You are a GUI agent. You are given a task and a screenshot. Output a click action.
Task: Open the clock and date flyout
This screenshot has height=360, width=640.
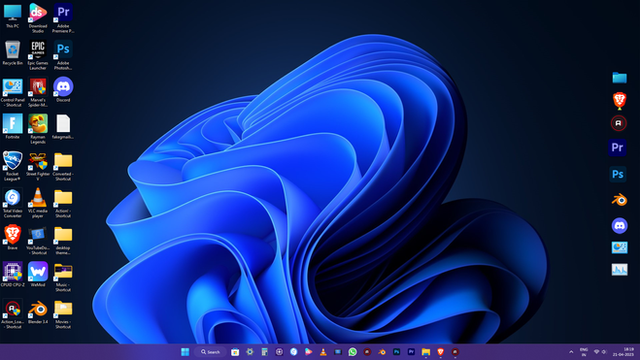point(623,352)
